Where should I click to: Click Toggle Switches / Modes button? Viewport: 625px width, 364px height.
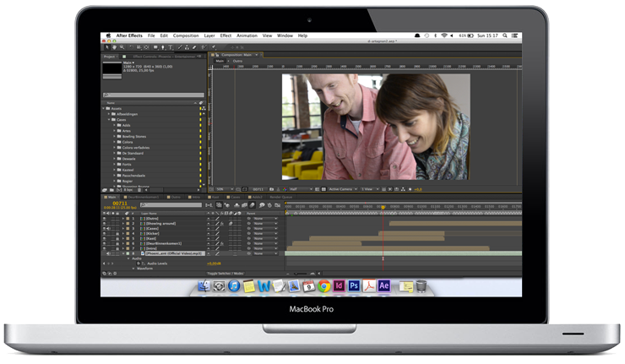pyautogui.click(x=226, y=274)
